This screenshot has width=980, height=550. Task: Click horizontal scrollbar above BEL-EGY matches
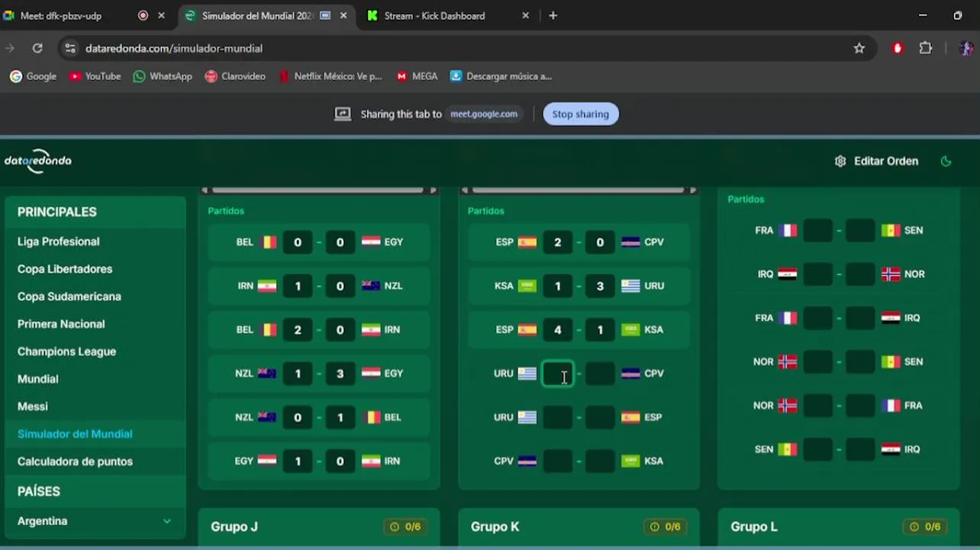(319, 189)
